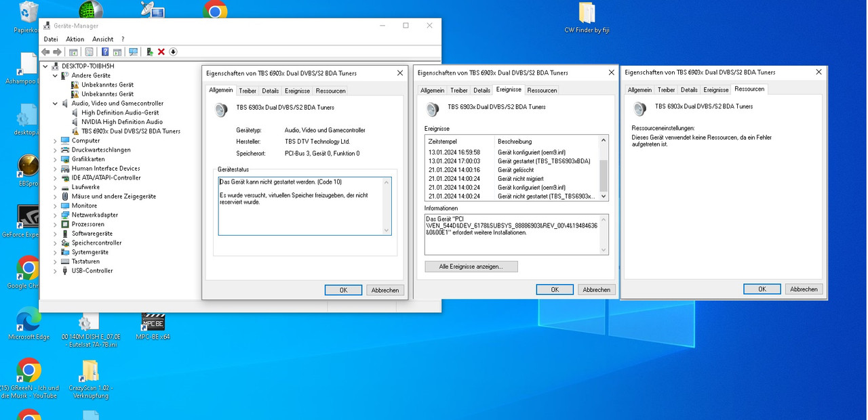Collapse Audio, Video und Gamecontroller category
Screen dimensions: 868x420
coord(56,104)
